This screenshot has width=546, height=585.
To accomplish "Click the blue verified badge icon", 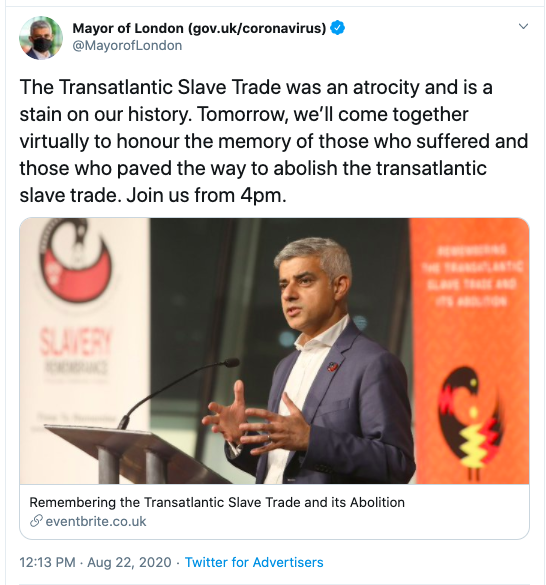I will pyautogui.click(x=338, y=28).
